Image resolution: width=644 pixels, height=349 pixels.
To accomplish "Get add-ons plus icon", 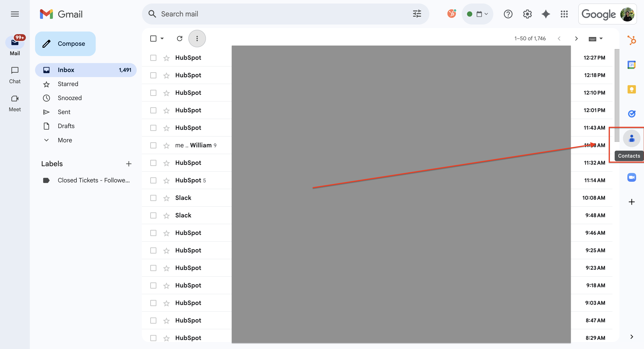I will pyautogui.click(x=632, y=202).
